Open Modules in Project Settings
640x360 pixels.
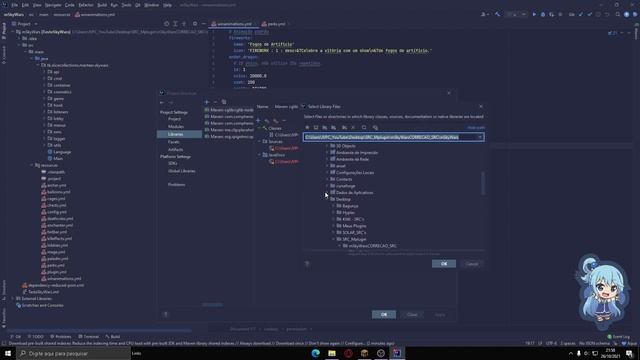(176, 127)
